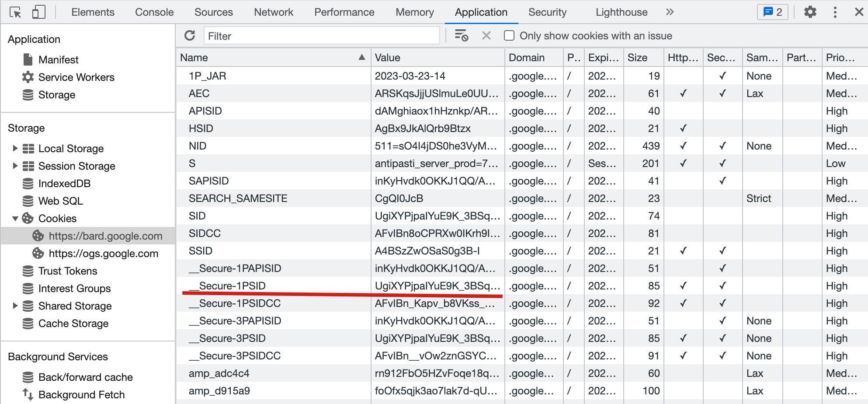
Task: Select the inspect element picker icon
Action: pyautogui.click(x=15, y=12)
